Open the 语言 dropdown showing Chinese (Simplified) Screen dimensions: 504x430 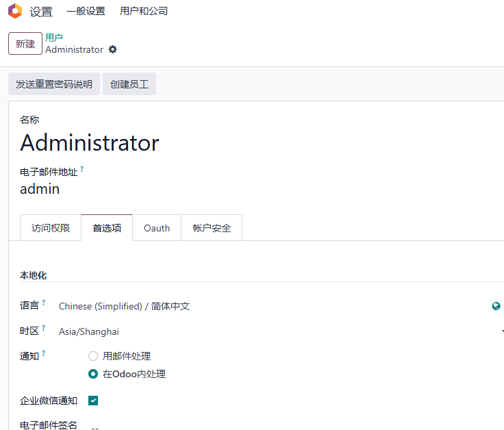pyautogui.click(x=273, y=306)
